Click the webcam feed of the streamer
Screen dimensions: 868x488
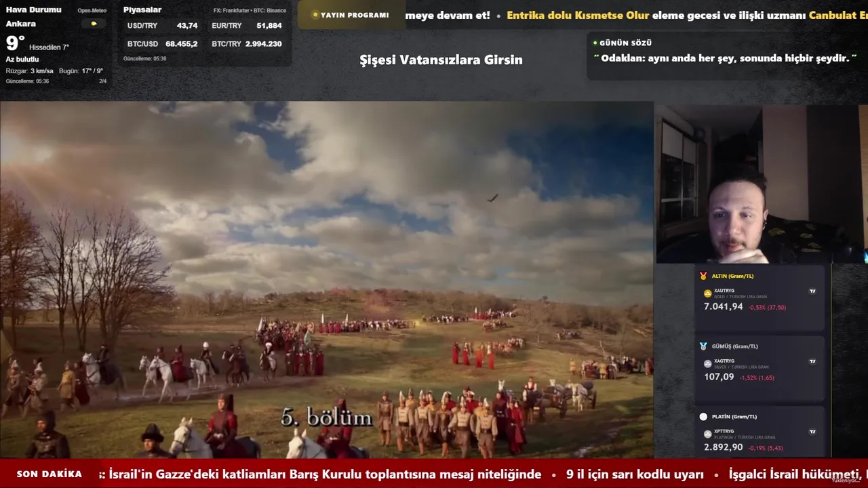click(761, 184)
